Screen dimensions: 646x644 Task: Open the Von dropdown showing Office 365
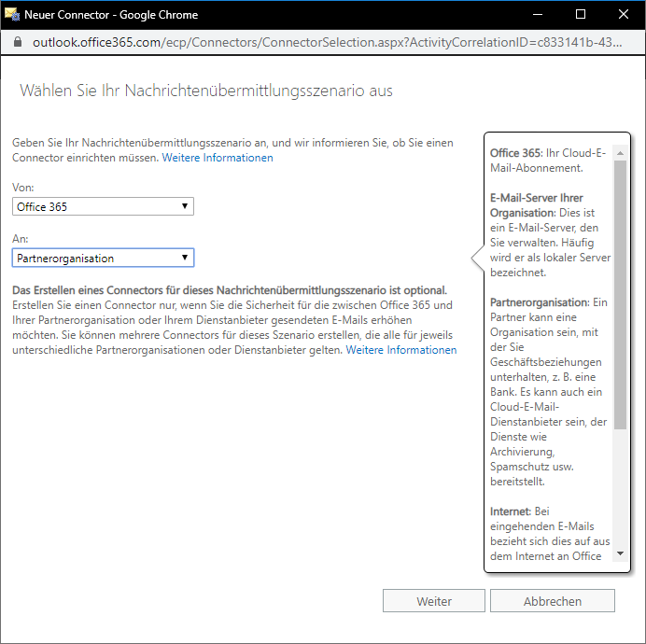click(103, 206)
